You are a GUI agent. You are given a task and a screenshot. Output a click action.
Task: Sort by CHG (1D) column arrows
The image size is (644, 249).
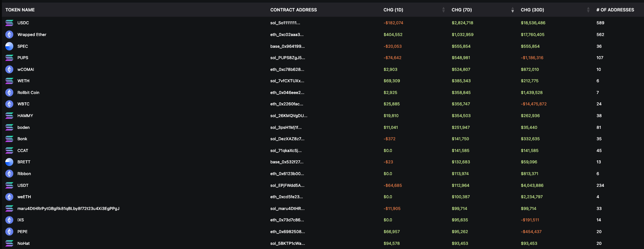point(444,10)
